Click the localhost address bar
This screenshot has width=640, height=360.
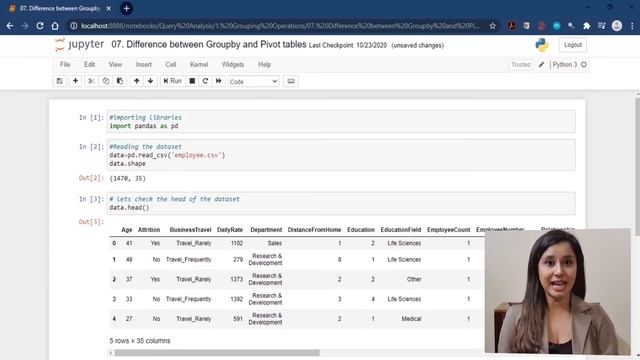pyautogui.click(x=280, y=26)
